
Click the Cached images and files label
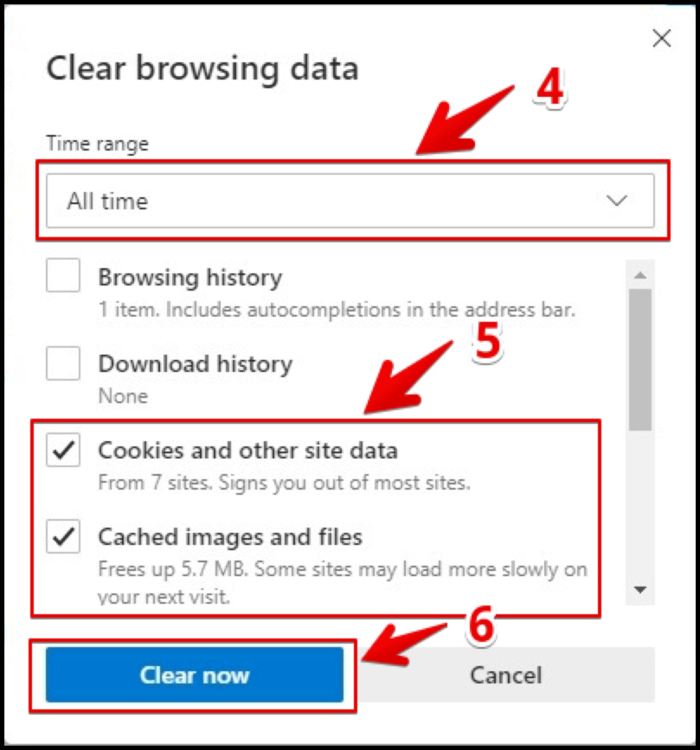point(230,537)
